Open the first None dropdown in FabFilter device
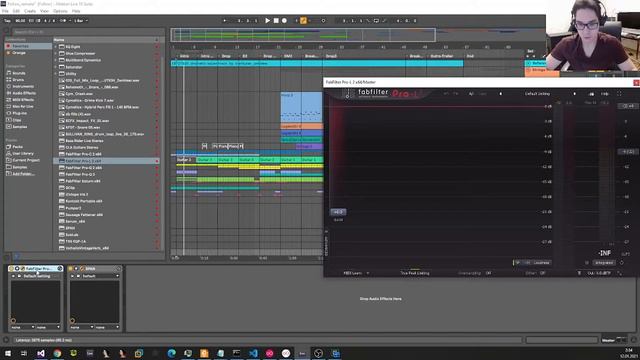The width and height of the screenshot is (640, 360). tap(22, 327)
